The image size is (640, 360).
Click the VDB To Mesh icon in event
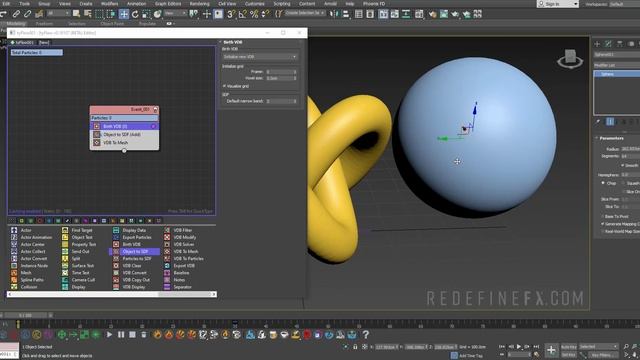pos(97,142)
